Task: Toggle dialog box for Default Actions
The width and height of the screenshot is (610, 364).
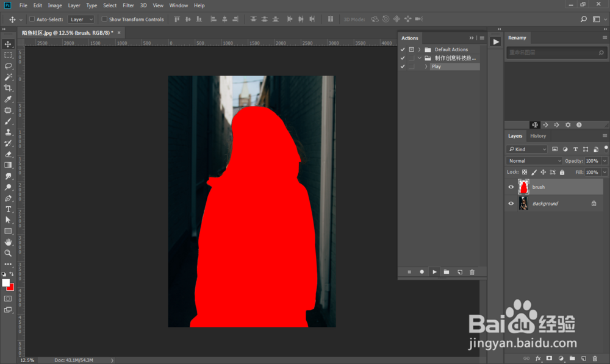Action: pyautogui.click(x=412, y=49)
